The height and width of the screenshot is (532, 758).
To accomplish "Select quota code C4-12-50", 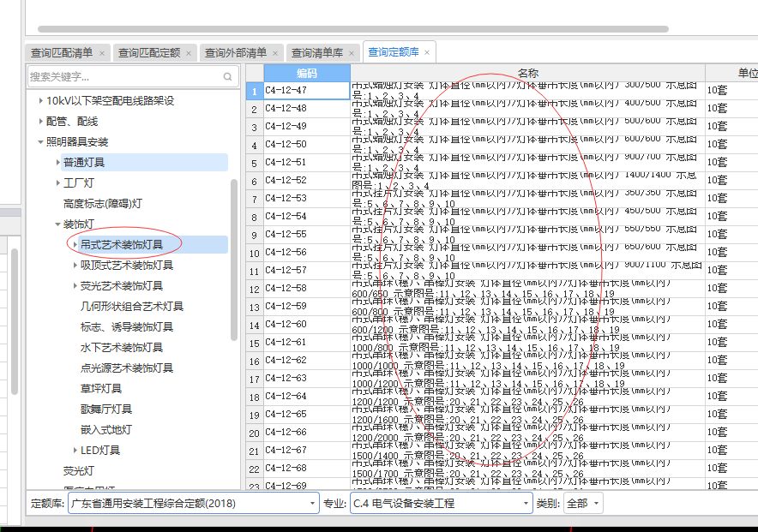I will point(306,144).
